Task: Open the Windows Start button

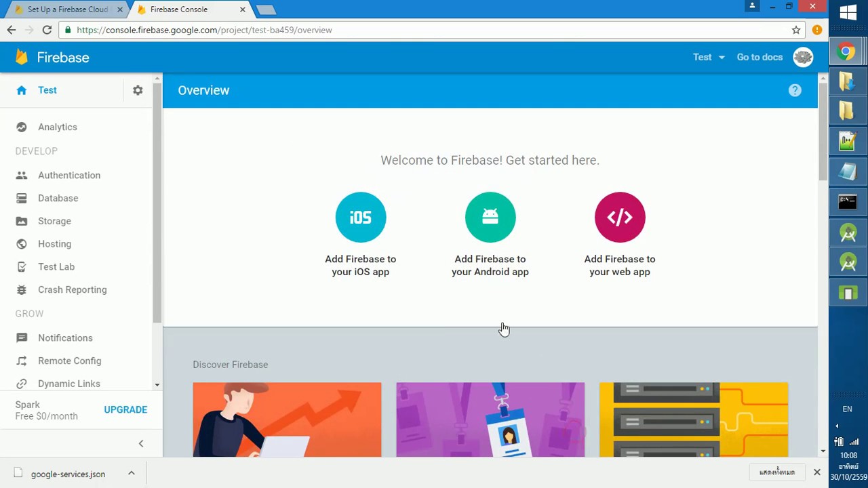Action: 848,12
